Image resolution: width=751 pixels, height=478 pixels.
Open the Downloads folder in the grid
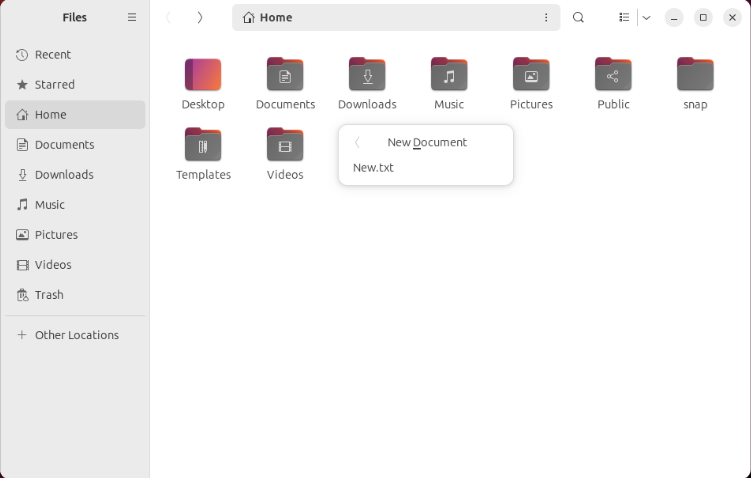click(367, 75)
